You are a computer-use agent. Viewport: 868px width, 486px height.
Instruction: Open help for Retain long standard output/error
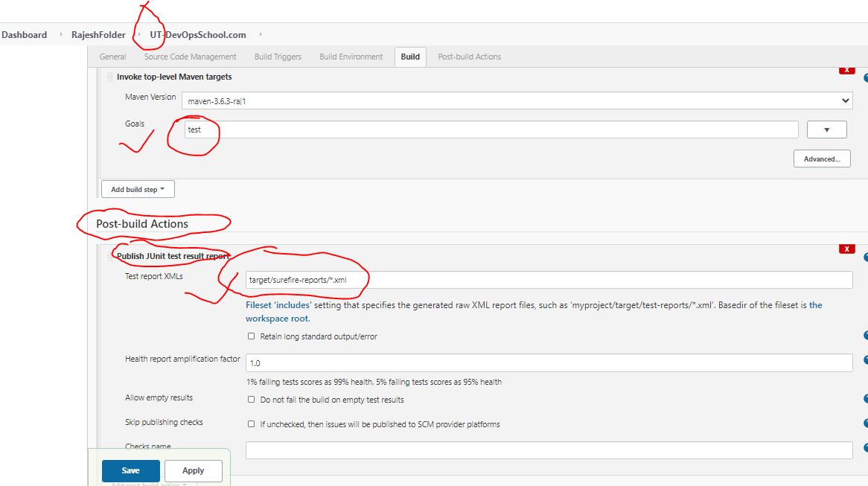[866, 336]
